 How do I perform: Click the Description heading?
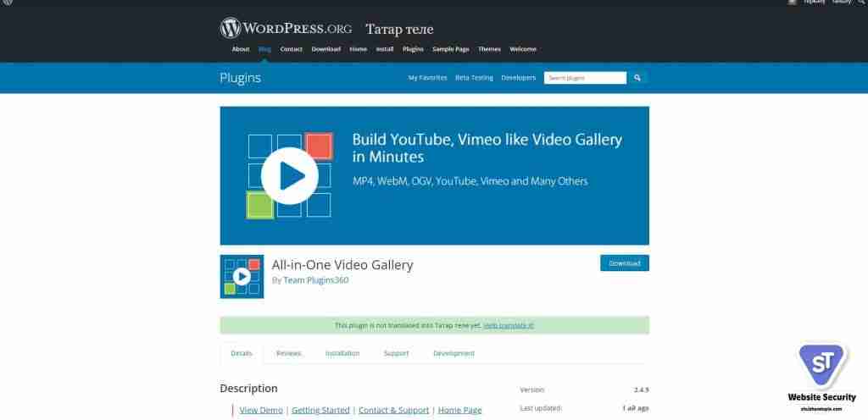[248, 389]
